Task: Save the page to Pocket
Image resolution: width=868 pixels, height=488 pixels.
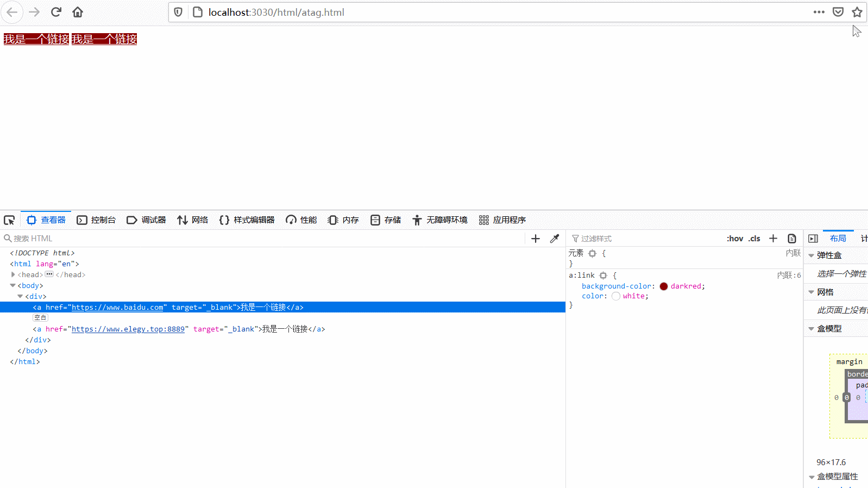Action: click(x=838, y=12)
